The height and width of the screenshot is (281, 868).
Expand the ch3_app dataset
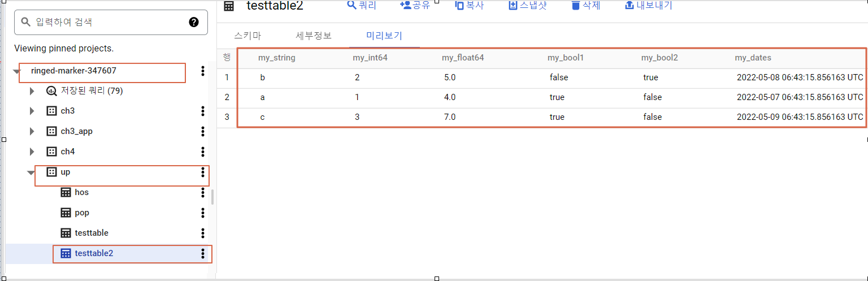pos(32,131)
